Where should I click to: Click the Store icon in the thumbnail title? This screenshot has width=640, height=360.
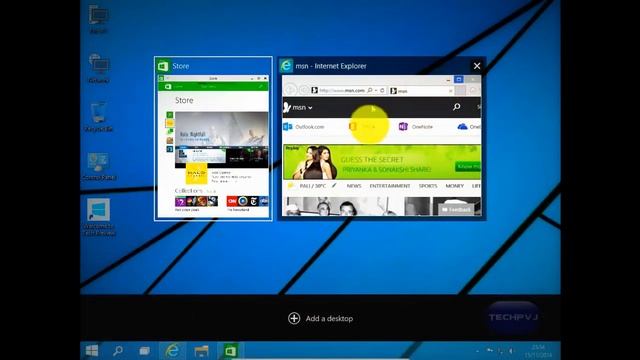click(163, 66)
